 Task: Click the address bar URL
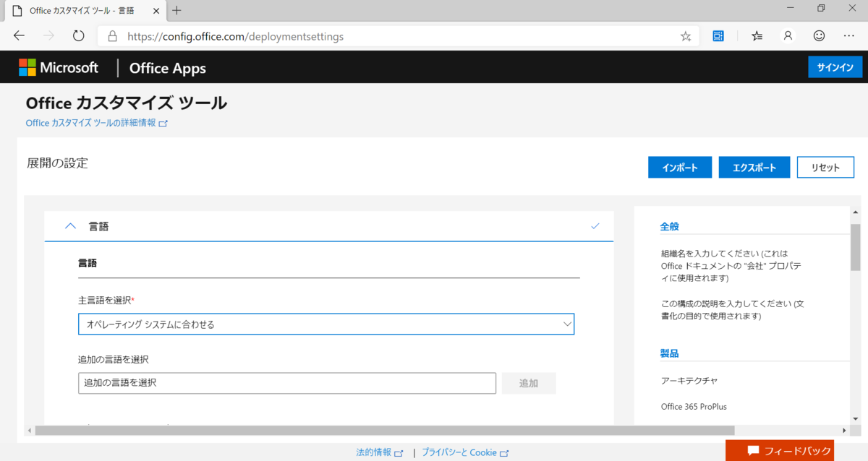pyautogui.click(x=235, y=36)
